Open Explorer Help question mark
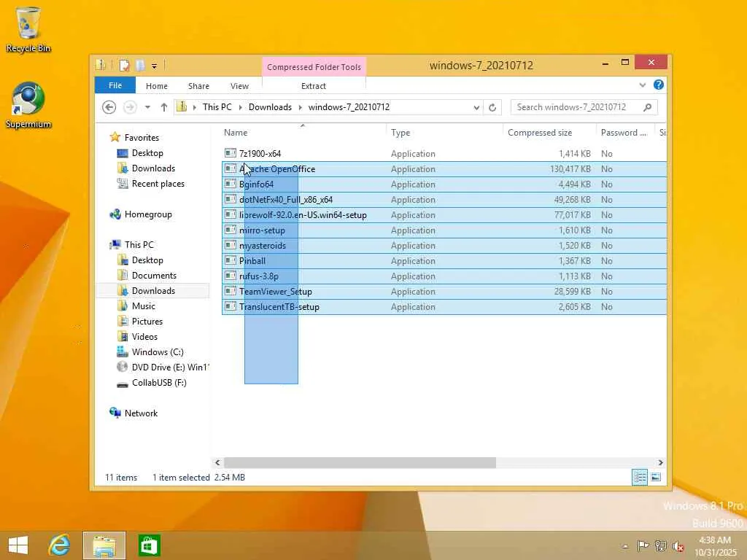This screenshot has width=747, height=560. click(659, 85)
